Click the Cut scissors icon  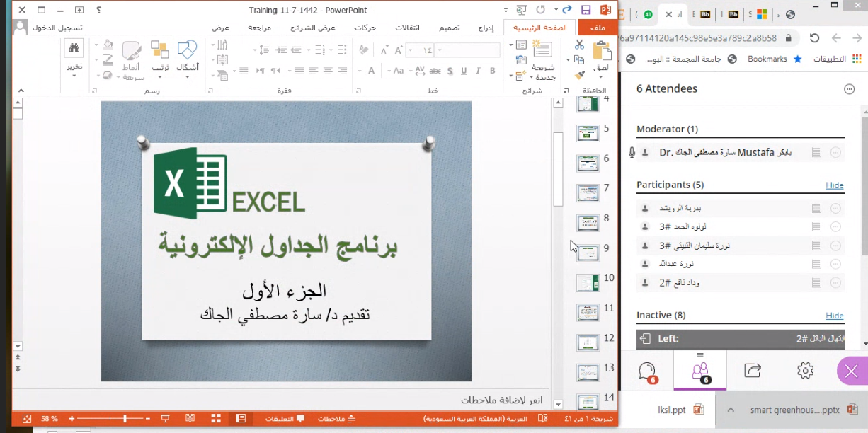tap(580, 45)
